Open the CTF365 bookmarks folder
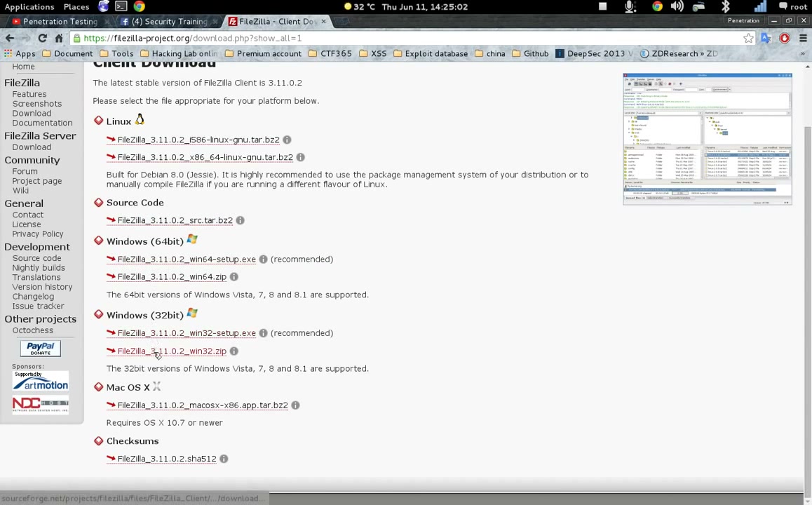The width and height of the screenshot is (812, 505). pos(330,53)
